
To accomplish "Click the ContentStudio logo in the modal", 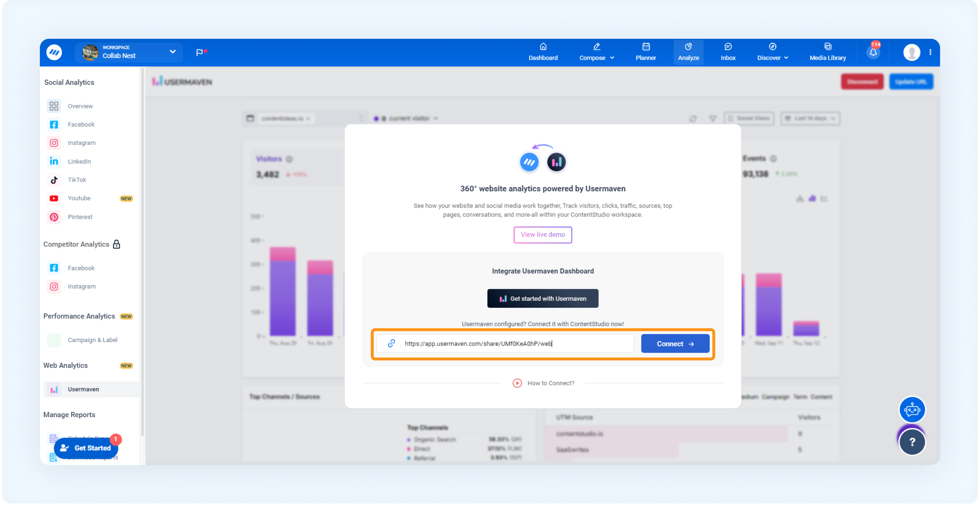I will click(529, 162).
